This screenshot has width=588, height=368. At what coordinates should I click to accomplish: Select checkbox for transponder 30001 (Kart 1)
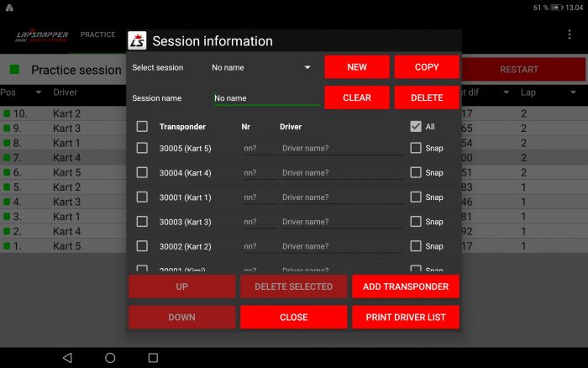[x=142, y=197]
